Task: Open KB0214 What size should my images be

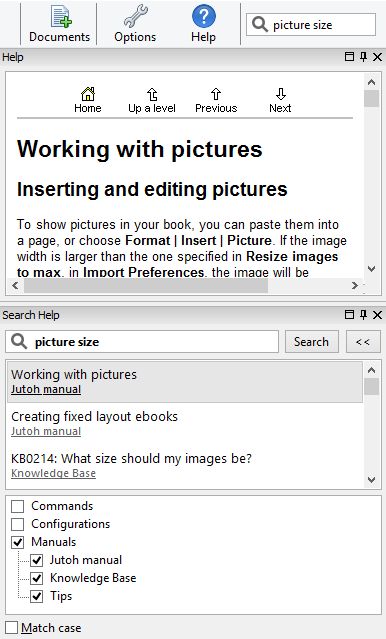Action: (x=131, y=458)
